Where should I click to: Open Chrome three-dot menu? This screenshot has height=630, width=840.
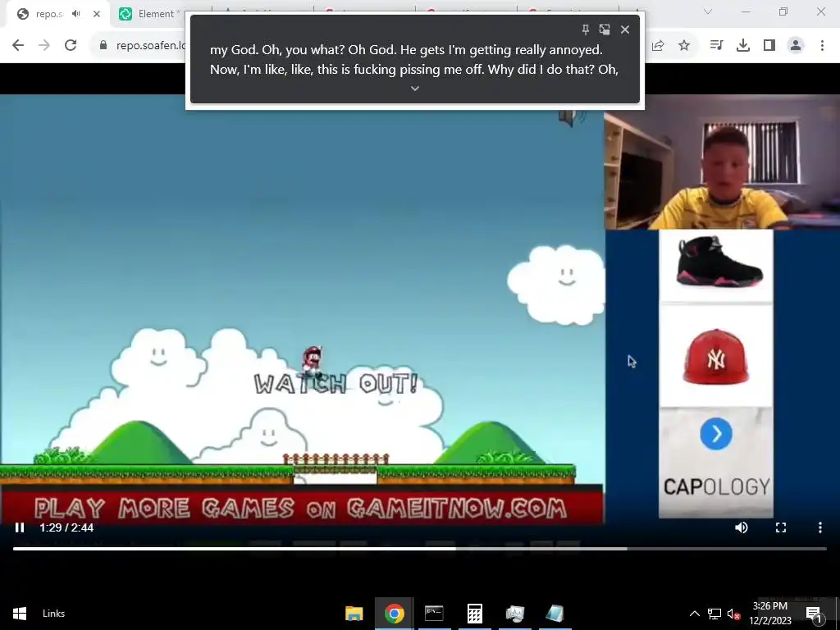[822, 46]
